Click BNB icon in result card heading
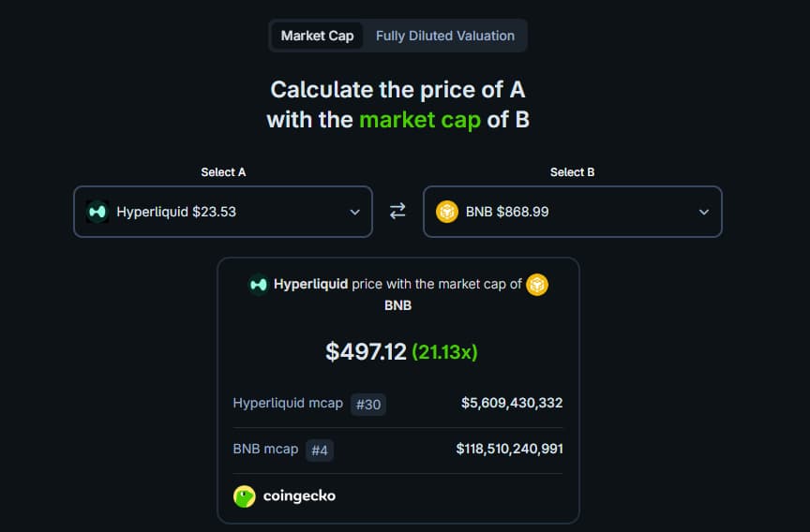 pos(537,284)
